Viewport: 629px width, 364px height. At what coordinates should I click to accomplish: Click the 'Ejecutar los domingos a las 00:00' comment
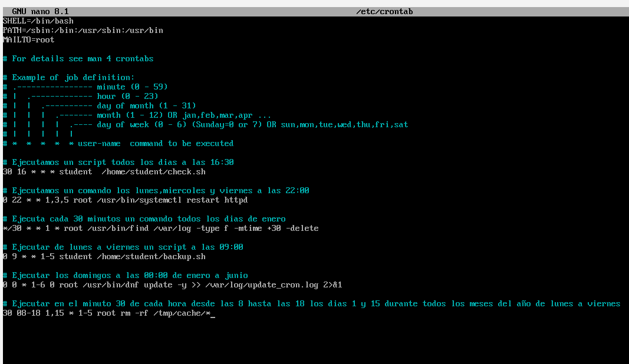click(125, 276)
